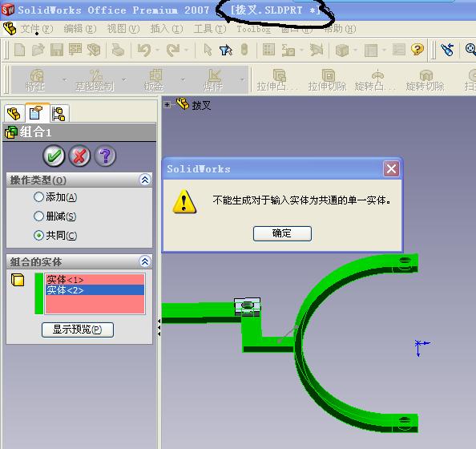Open the 草图绘制 Sketch command group
The image size is (476, 449).
(95, 80)
